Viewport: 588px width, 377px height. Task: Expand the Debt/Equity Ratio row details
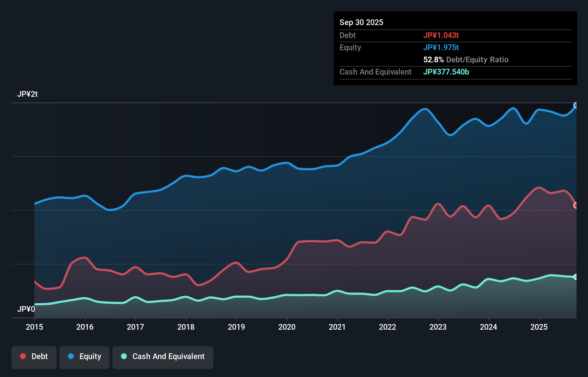(466, 59)
